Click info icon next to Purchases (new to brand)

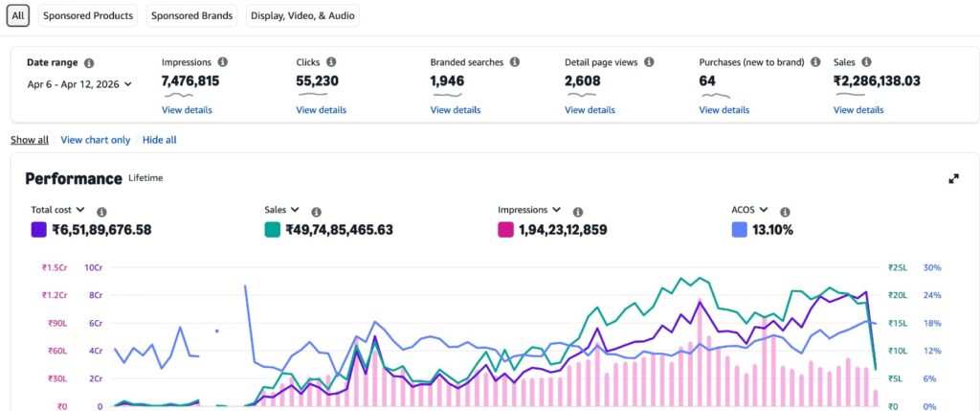point(815,62)
